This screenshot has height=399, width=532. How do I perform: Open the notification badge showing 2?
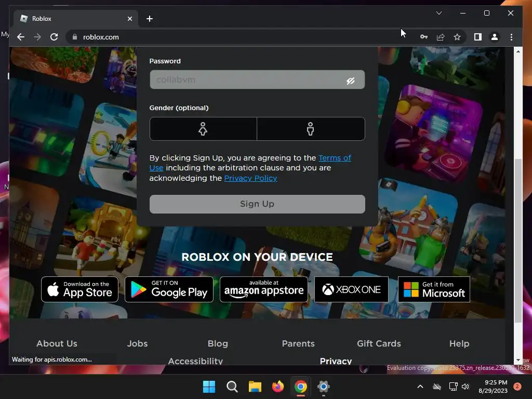coord(517,387)
